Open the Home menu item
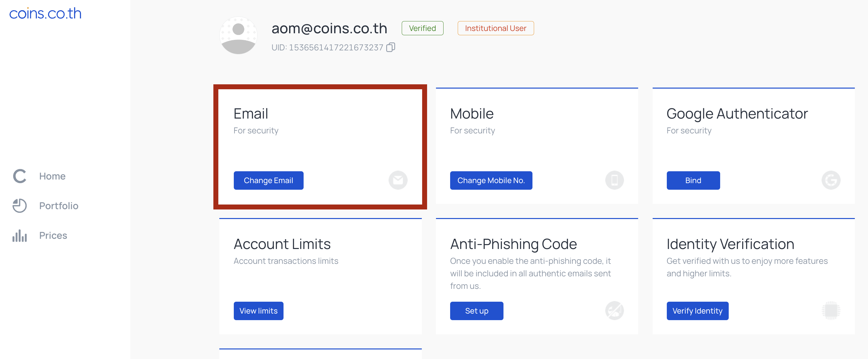The width and height of the screenshot is (868, 359). pos(52,176)
